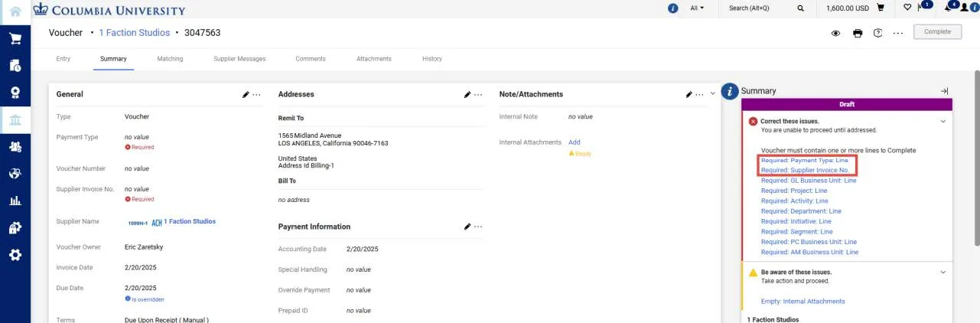Open the Home icon in sidebar
Image resolution: width=980 pixels, height=323 pixels.
coord(15,11)
